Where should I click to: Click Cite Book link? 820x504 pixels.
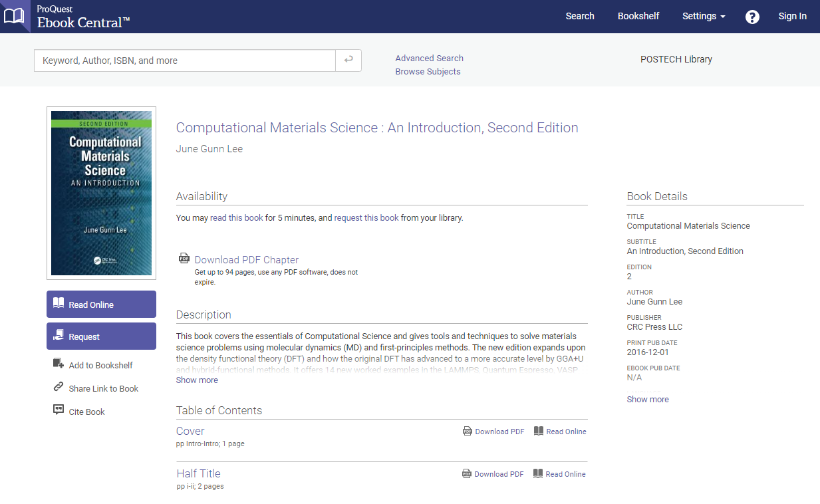(x=87, y=412)
